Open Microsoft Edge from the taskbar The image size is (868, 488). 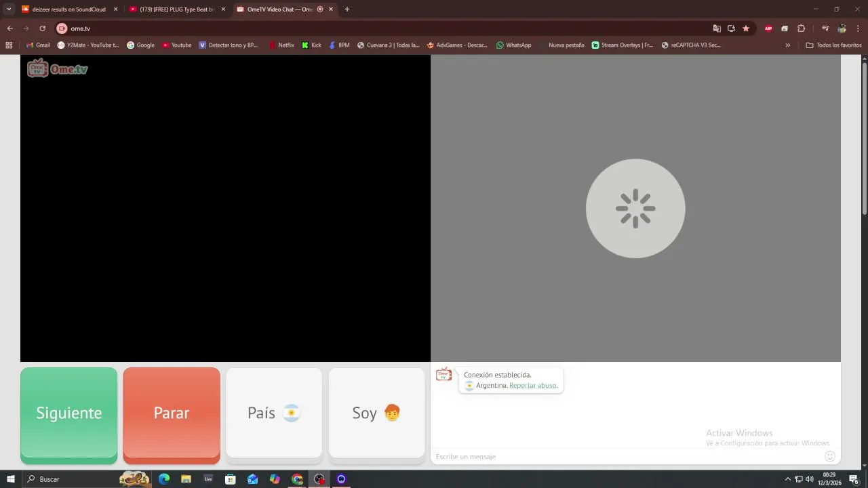pyautogui.click(x=164, y=479)
